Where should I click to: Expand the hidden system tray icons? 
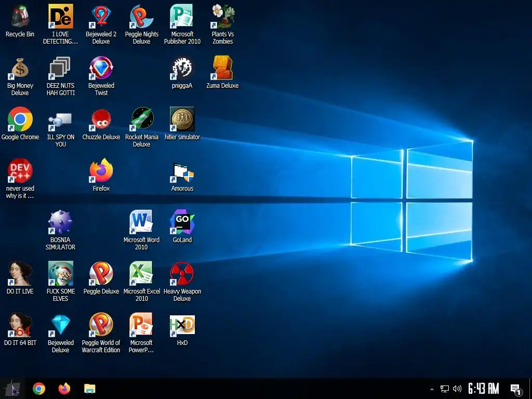[x=432, y=389]
